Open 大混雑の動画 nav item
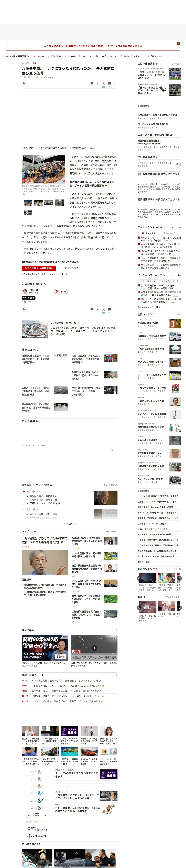 [x=54, y=56]
